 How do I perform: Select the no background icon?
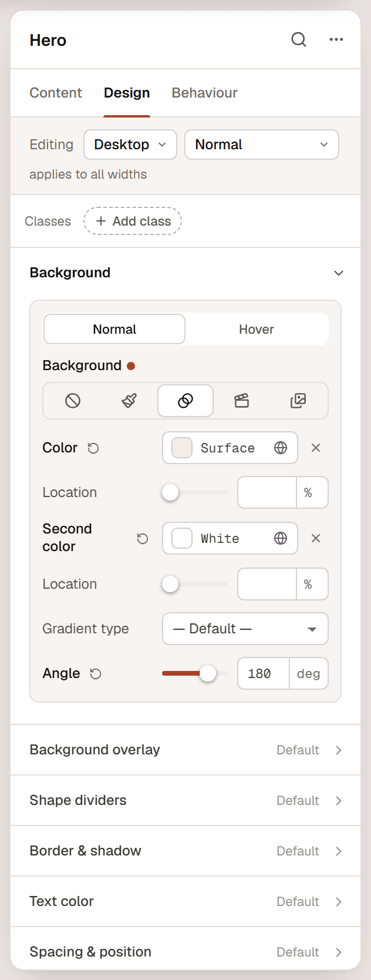(x=73, y=401)
